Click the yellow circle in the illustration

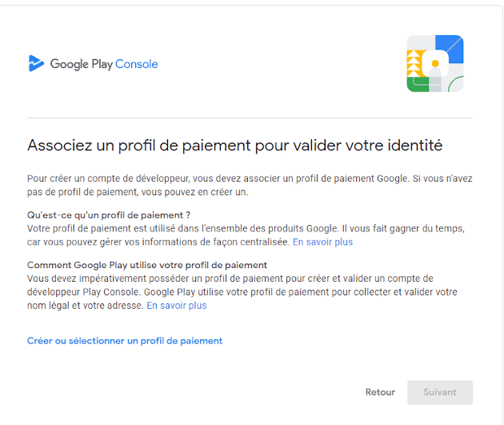pyautogui.click(x=435, y=62)
